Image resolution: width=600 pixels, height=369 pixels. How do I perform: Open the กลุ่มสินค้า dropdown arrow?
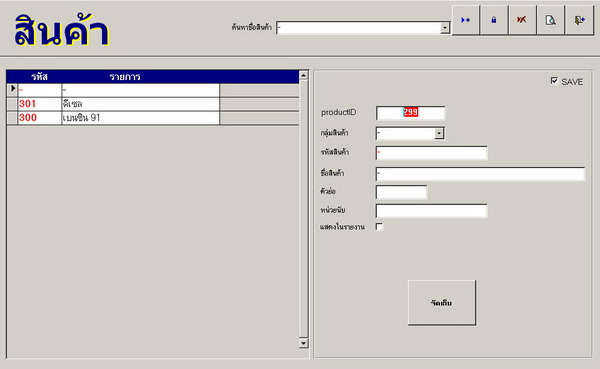tap(439, 133)
